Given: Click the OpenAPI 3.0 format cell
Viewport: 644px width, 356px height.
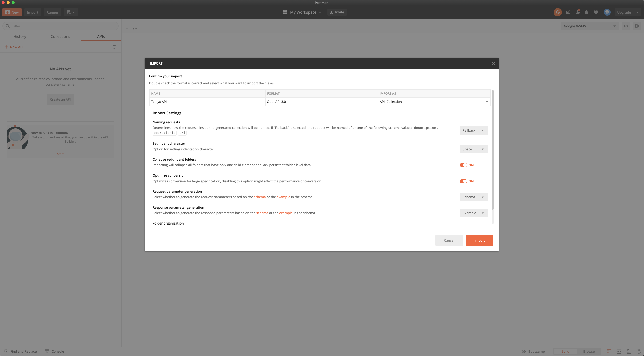Looking at the screenshot, I should pyautogui.click(x=322, y=102).
